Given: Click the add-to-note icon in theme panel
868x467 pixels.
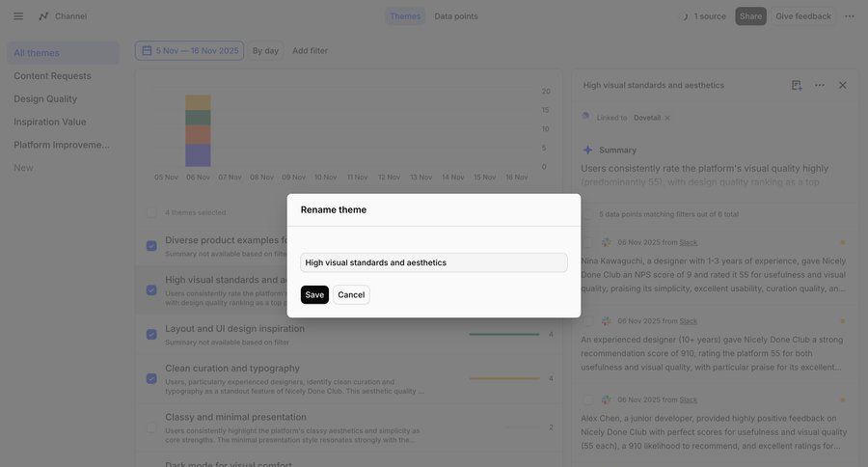Looking at the screenshot, I should (797, 85).
